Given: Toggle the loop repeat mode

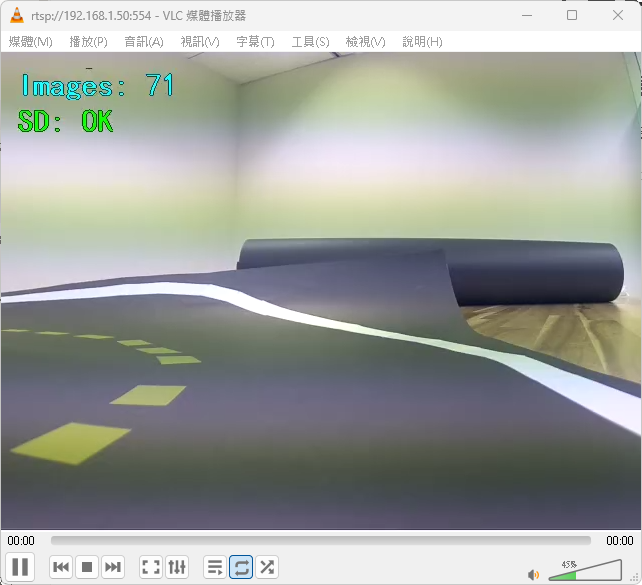Looking at the screenshot, I should (x=241, y=567).
